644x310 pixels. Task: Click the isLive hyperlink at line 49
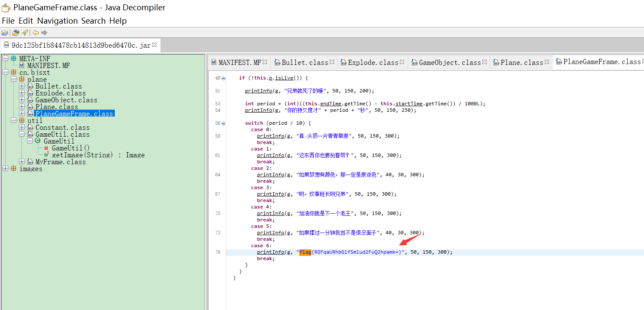pyautogui.click(x=284, y=78)
